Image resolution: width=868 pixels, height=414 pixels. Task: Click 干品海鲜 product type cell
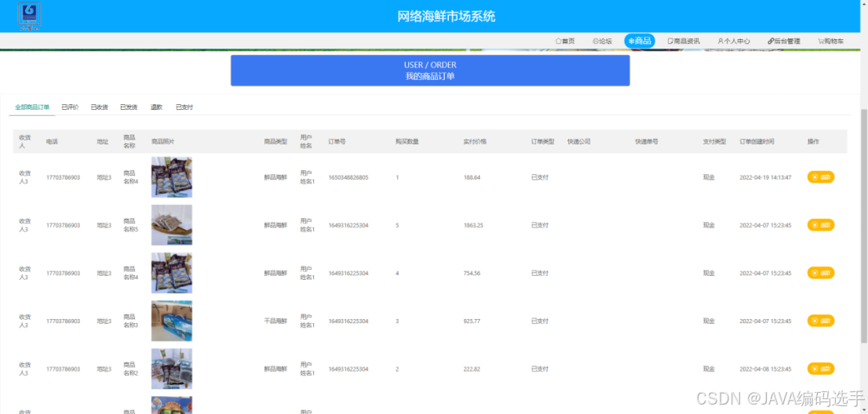pos(275,321)
